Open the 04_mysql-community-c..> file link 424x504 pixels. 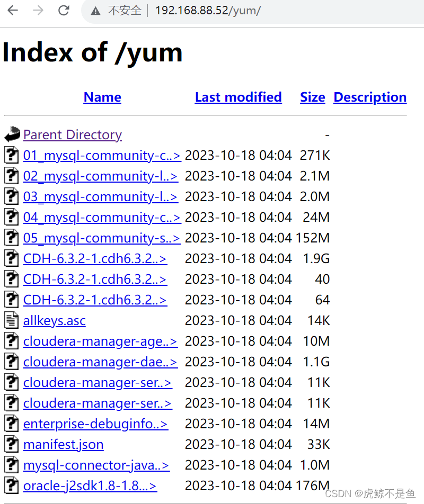coord(102,217)
